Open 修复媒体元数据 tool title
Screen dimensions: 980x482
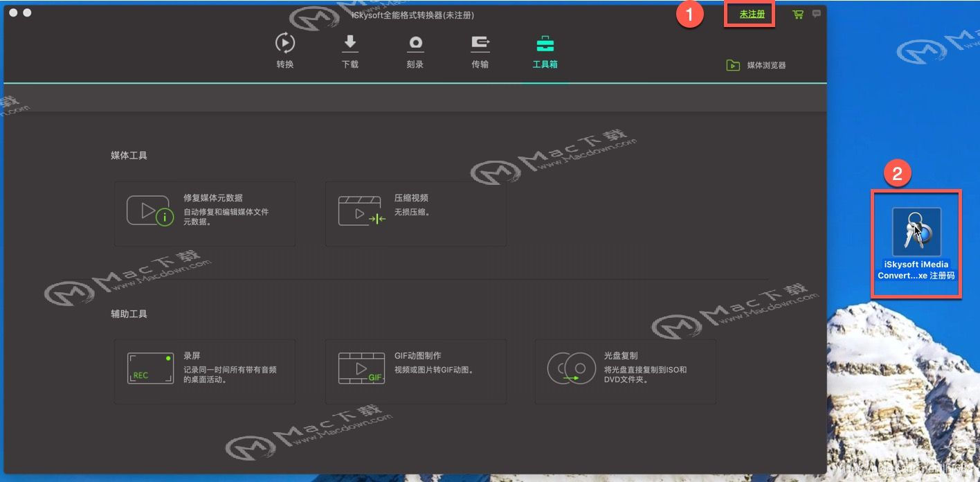coord(213,197)
